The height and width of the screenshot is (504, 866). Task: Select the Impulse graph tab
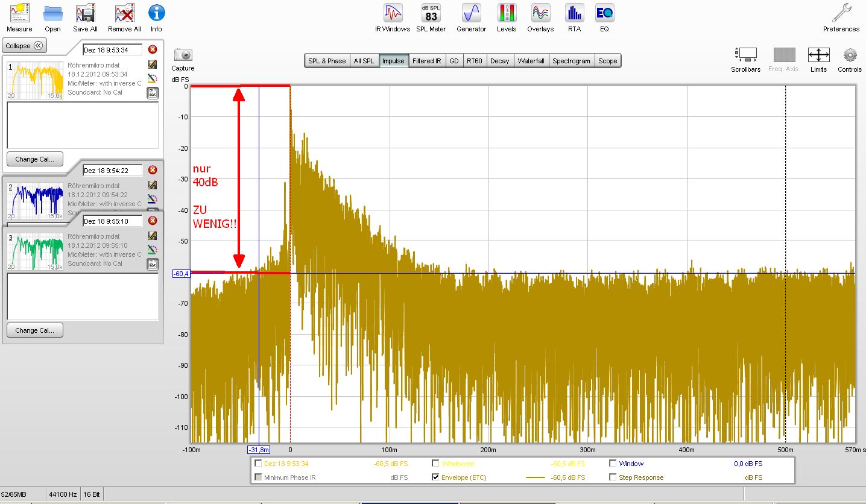[394, 61]
